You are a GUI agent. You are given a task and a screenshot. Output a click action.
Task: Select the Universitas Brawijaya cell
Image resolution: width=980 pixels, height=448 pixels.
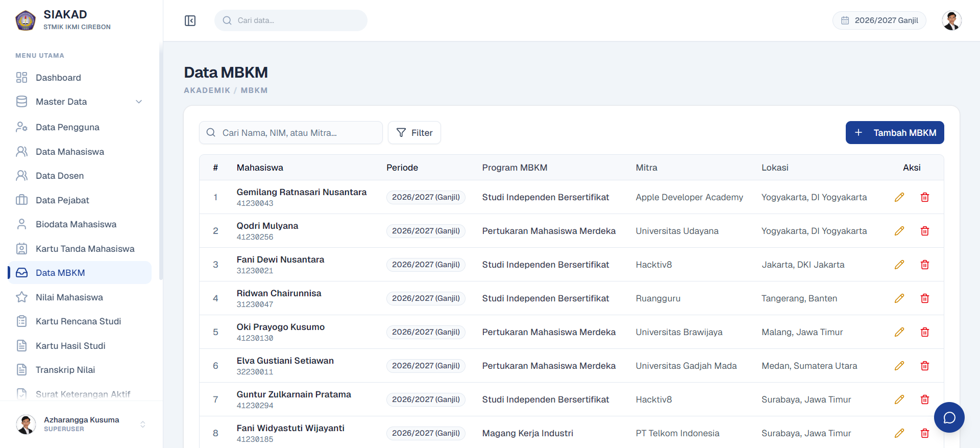pyautogui.click(x=679, y=332)
